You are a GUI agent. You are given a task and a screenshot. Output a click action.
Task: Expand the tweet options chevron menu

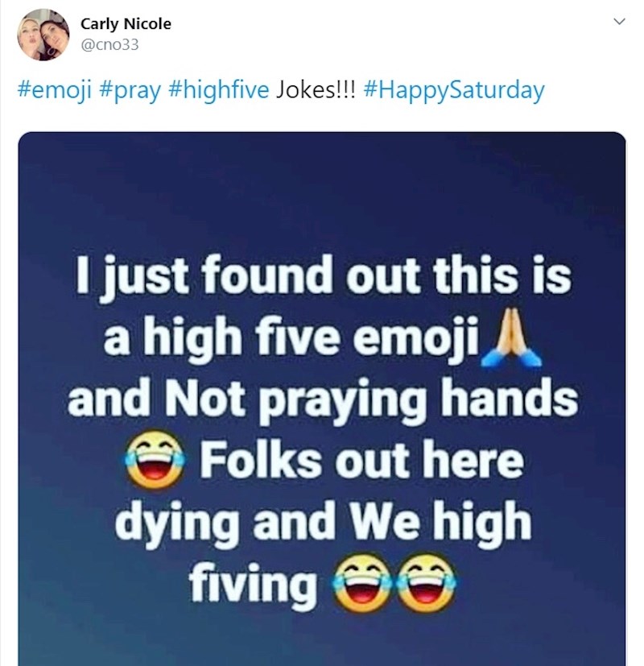pos(618,22)
